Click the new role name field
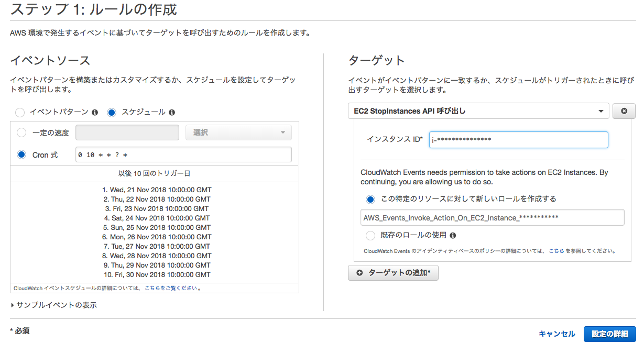The width and height of the screenshot is (644, 343). pos(492,217)
